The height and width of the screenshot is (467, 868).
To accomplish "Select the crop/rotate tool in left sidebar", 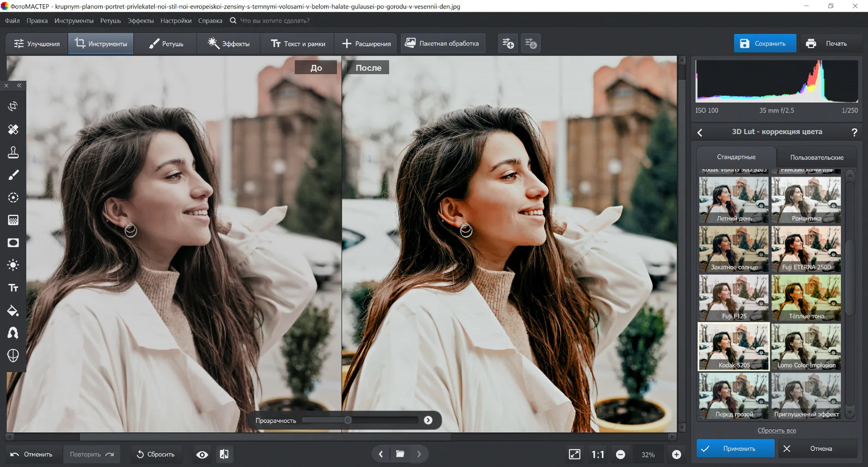I will pos(13,106).
